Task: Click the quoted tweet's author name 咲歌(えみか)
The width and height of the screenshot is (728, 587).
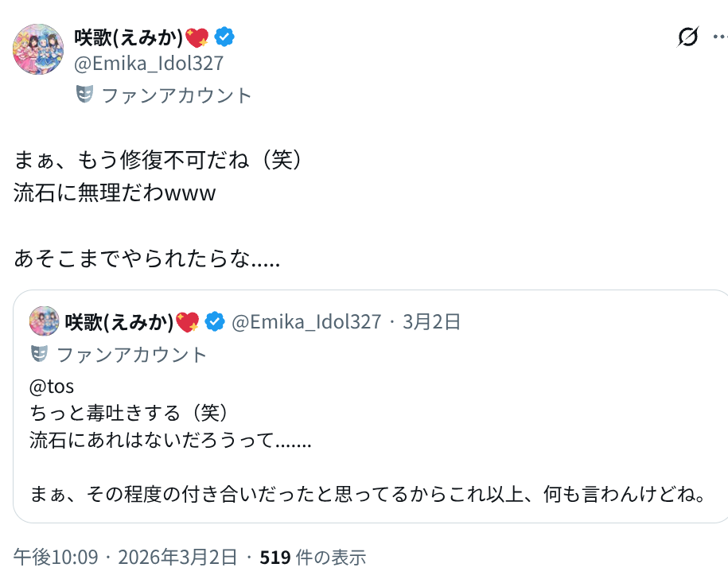Action: (119, 321)
